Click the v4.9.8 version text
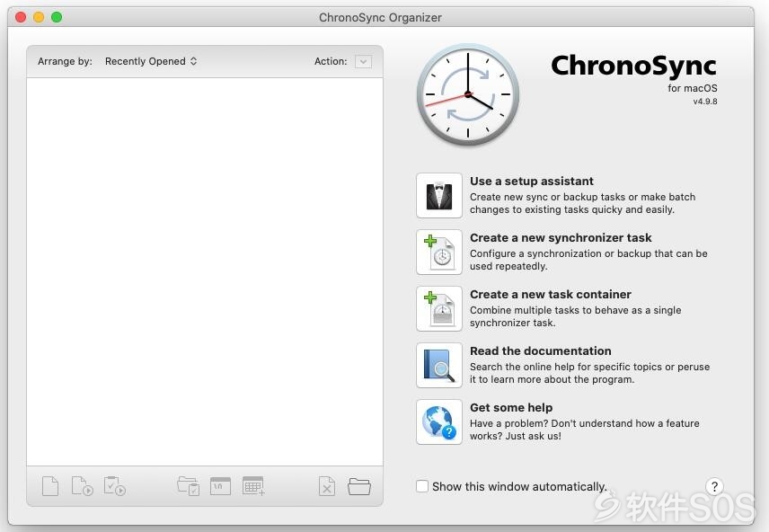The width and height of the screenshot is (769, 532). click(704, 102)
